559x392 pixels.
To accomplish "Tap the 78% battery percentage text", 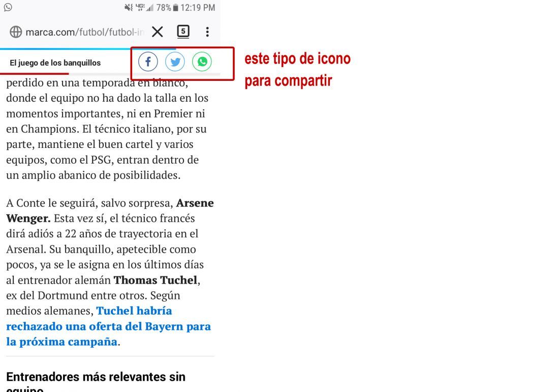I will [x=164, y=8].
